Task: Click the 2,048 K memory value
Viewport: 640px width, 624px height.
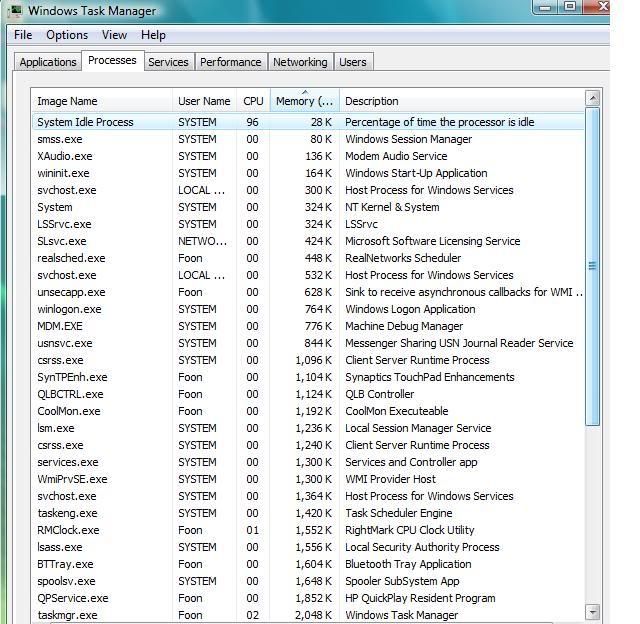Action: (x=313, y=615)
